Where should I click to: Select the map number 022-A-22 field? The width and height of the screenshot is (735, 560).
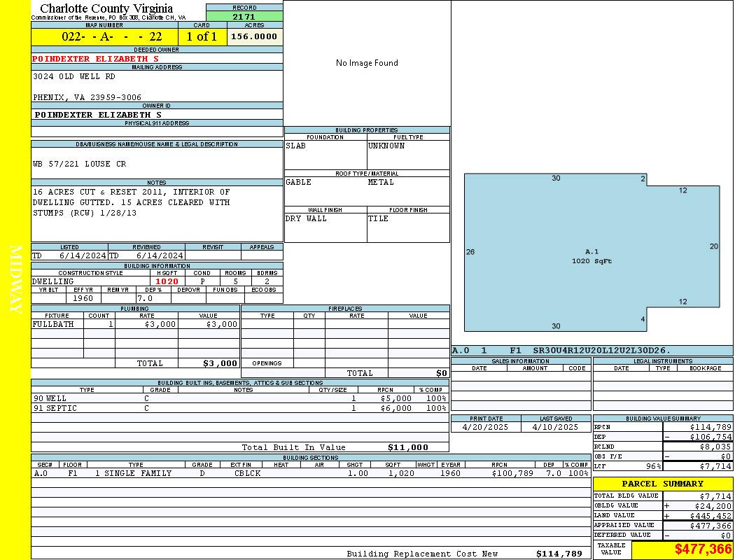104,36
